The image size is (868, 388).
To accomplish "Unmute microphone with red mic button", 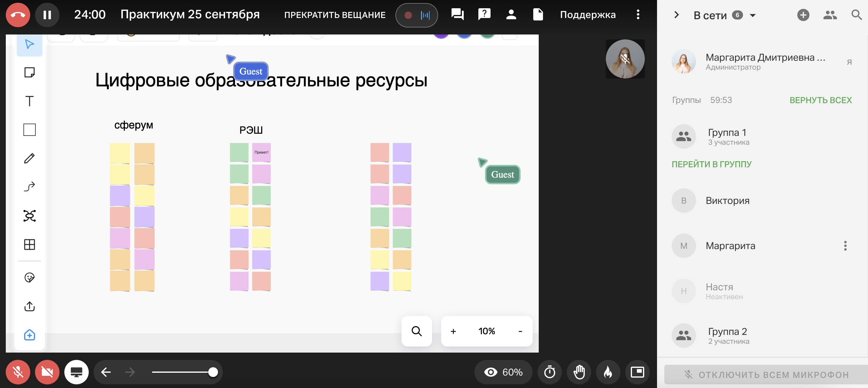I will [x=17, y=372].
